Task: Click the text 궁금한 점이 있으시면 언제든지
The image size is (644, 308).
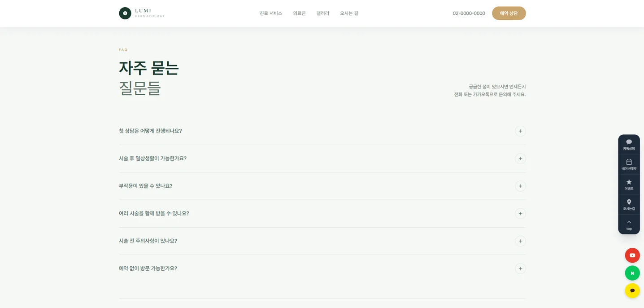Action: (497, 87)
